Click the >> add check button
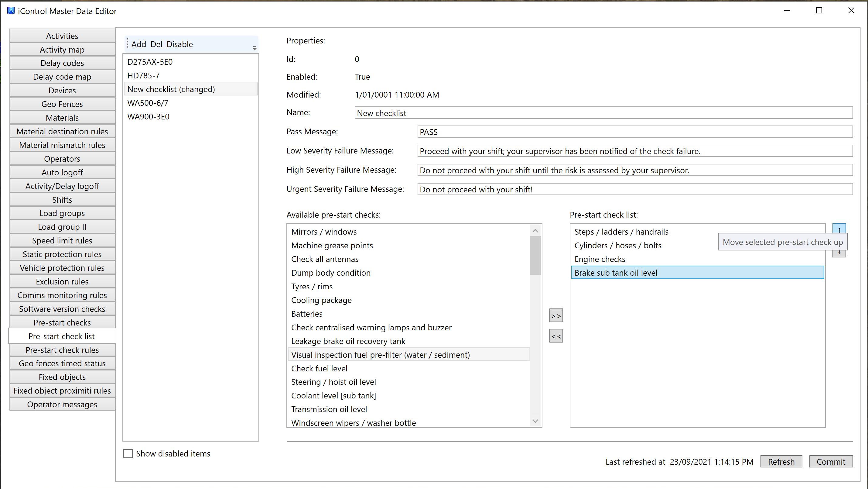Screen dimensions: 868x489 coord(556,316)
